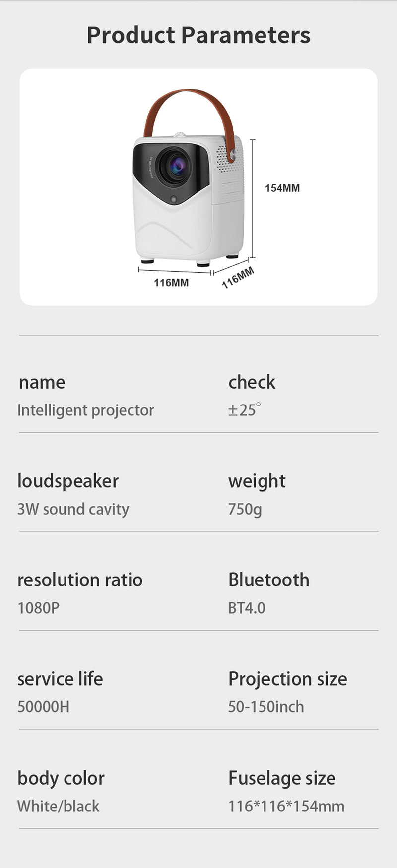Select the Intelligent projector name value

(x=85, y=410)
